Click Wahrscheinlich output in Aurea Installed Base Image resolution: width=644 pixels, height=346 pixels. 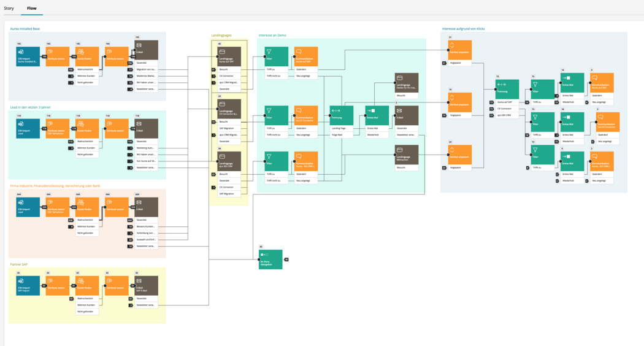87,69
